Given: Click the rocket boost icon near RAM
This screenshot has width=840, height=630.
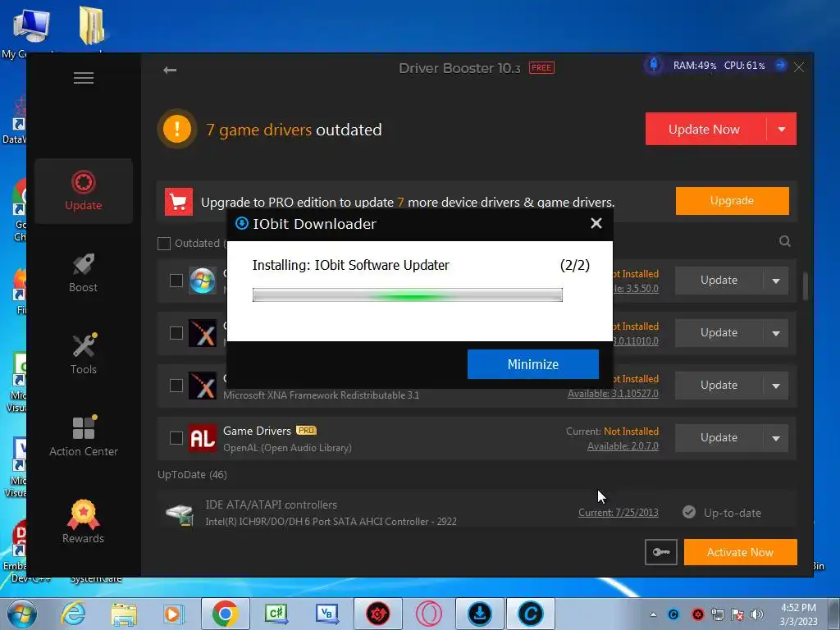Looking at the screenshot, I should (654, 65).
